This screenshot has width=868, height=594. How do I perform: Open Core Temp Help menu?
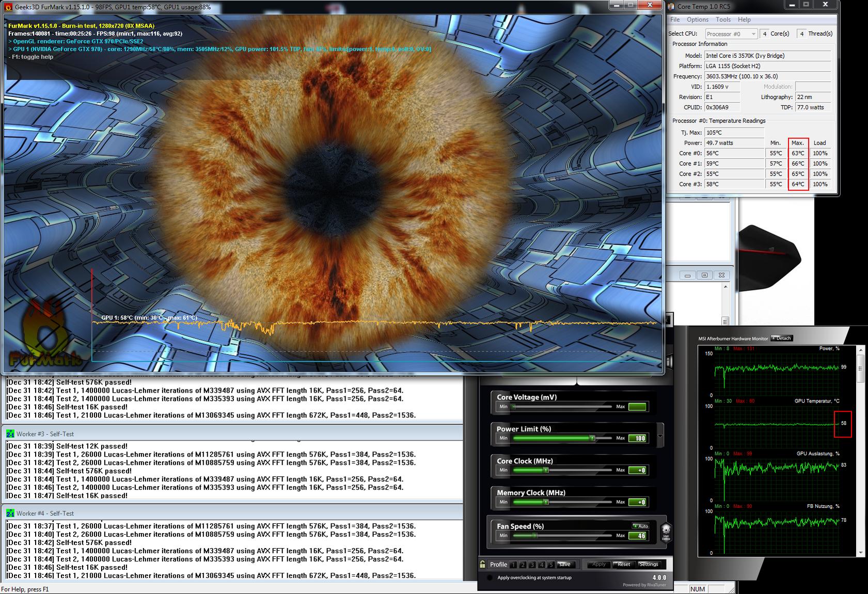pyautogui.click(x=744, y=20)
